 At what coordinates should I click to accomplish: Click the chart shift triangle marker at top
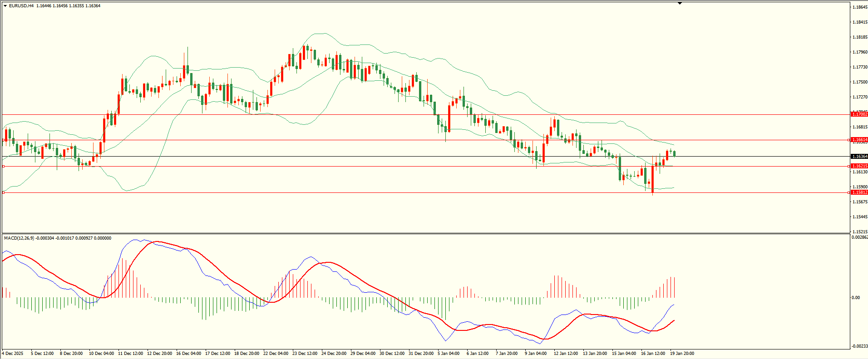point(680,3)
